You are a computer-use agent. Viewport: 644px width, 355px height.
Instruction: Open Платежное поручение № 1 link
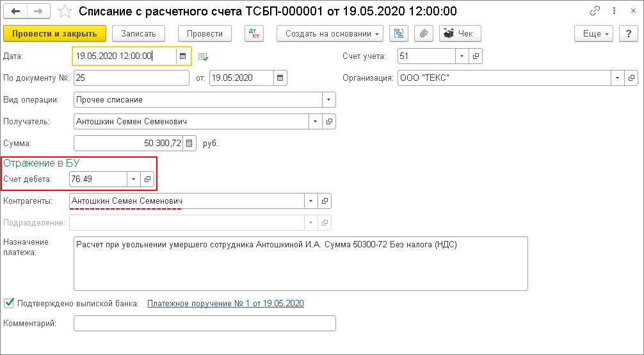pyautogui.click(x=225, y=304)
